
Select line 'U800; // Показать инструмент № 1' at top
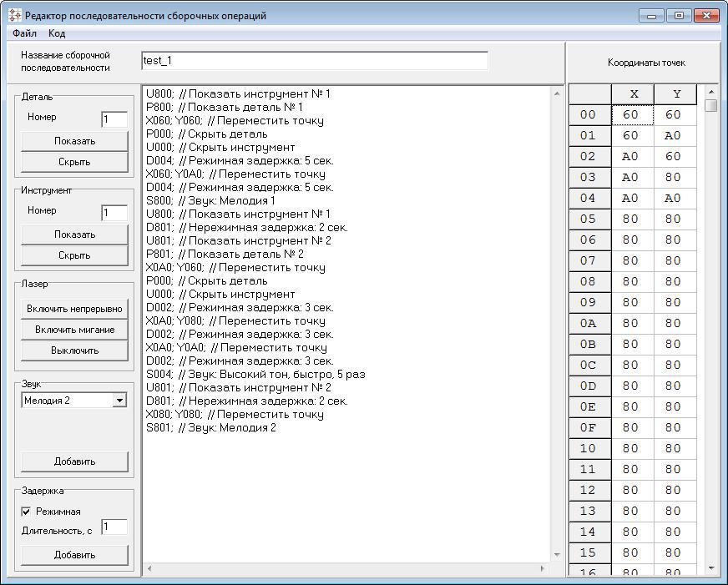click(x=238, y=94)
